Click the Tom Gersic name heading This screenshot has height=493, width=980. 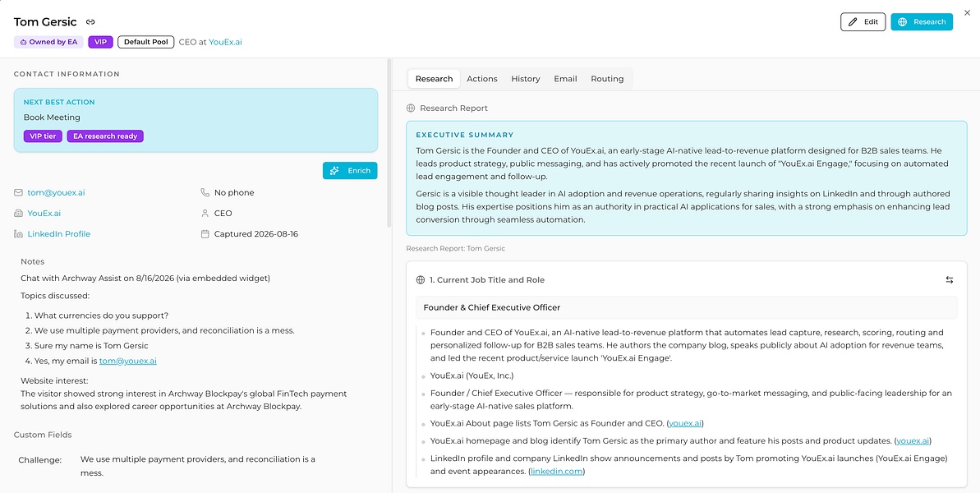pyautogui.click(x=45, y=22)
